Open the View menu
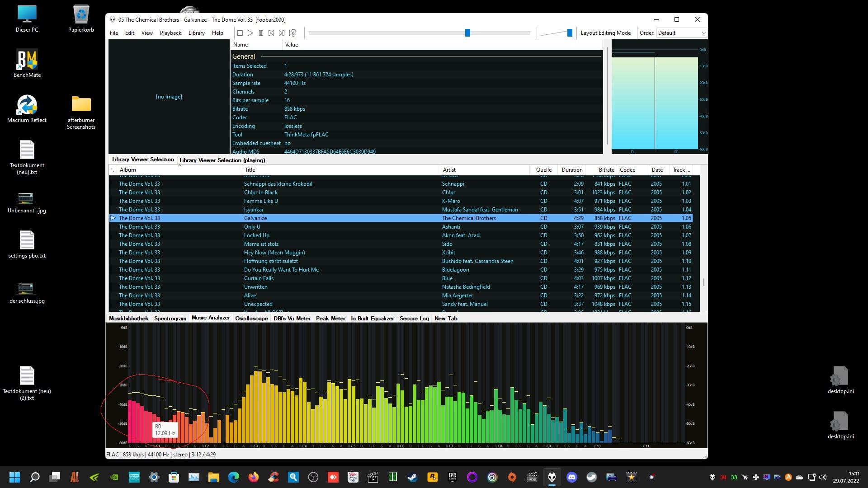The image size is (868, 488). [147, 33]
